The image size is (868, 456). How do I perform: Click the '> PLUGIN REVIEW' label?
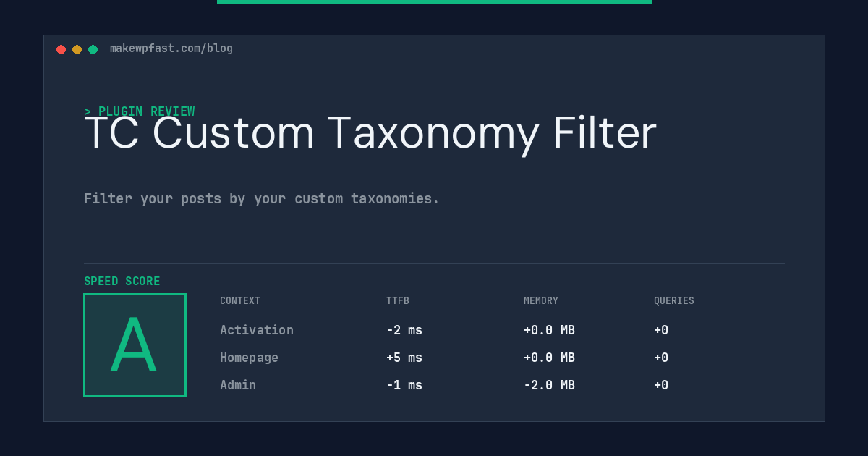[139, 111]
